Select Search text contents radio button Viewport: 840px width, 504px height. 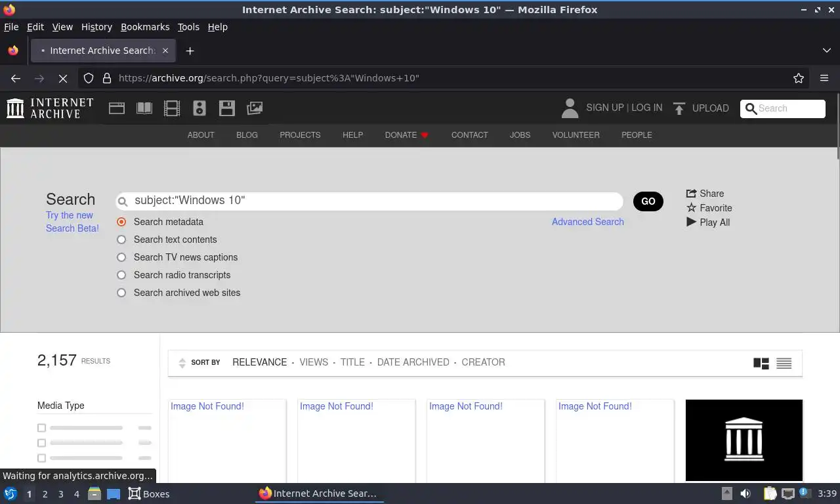pos(121,240)
